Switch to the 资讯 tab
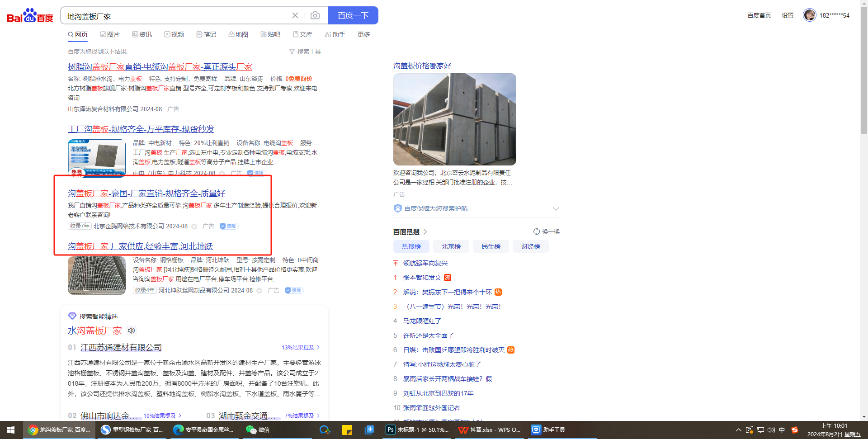The image size is (868, 439). 142,34
